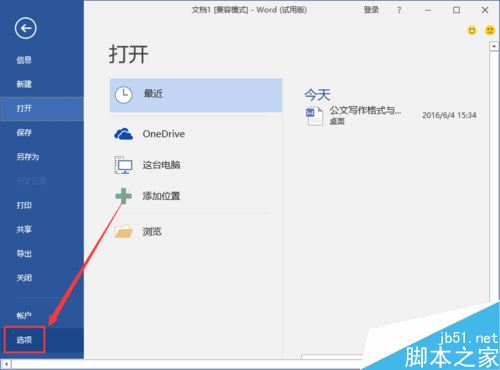Click the OneDrive cloud icon

123,134
